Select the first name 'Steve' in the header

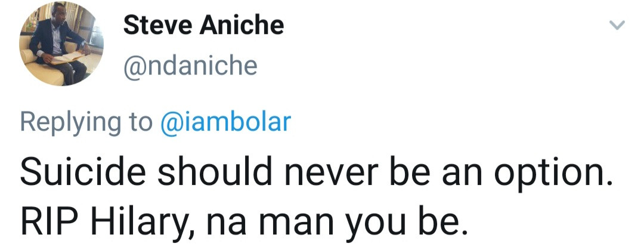coord(157,25)
